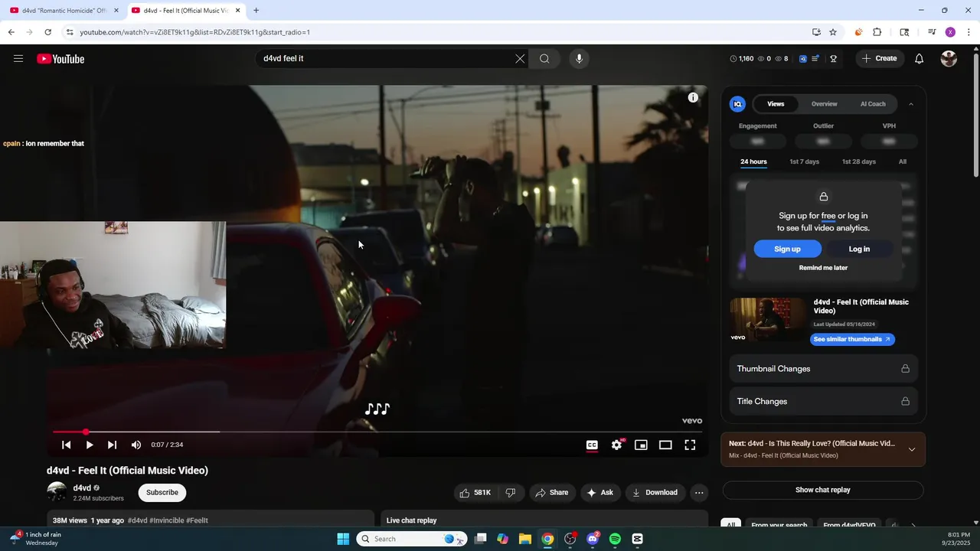Image resolution: width=980 pixels, height=551 pixels.
Task: Click the magnifier search button
Action: pos(544,58)
